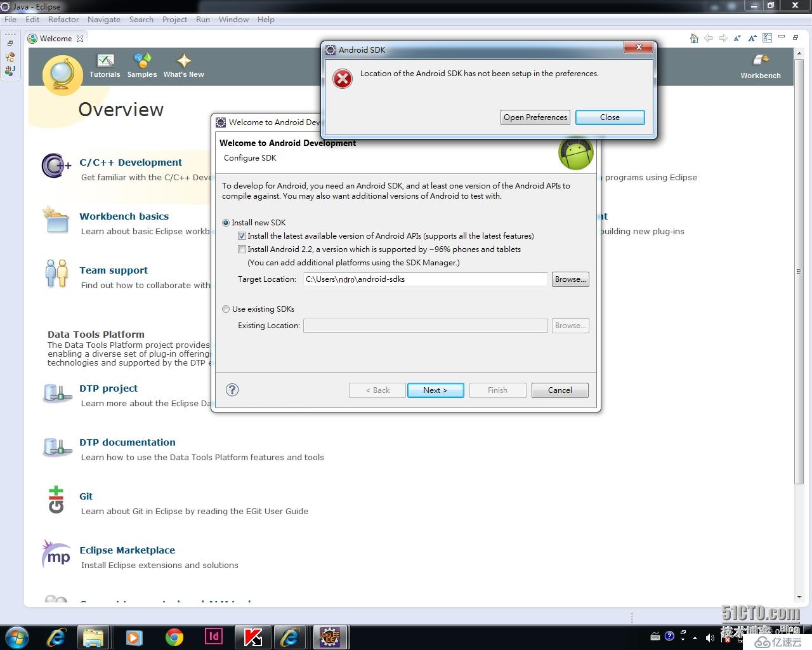Open Windows Explorer from the taskbar

click(x=93, y=637)
